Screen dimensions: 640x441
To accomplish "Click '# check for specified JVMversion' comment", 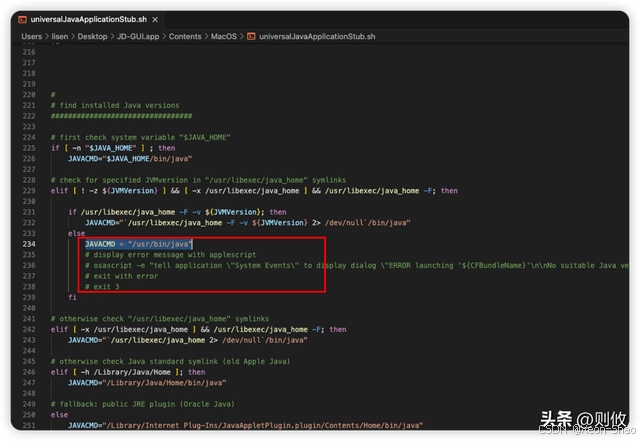I will pos(198,180).
